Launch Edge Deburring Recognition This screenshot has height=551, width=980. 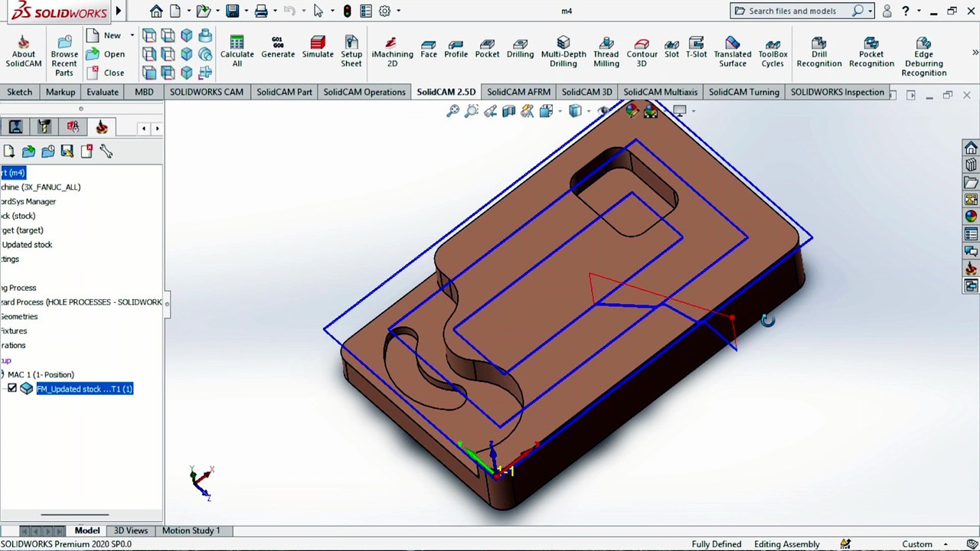point(923,57)
